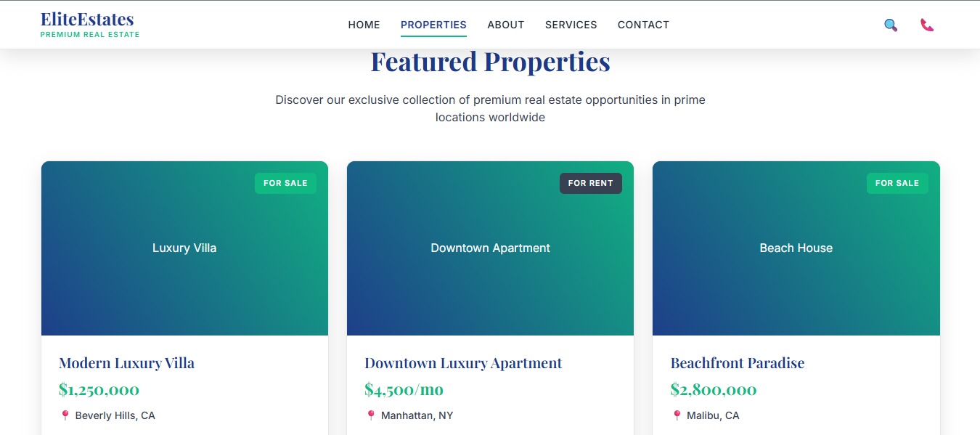Click the phone icon in the top right

(x=927, y=25)
